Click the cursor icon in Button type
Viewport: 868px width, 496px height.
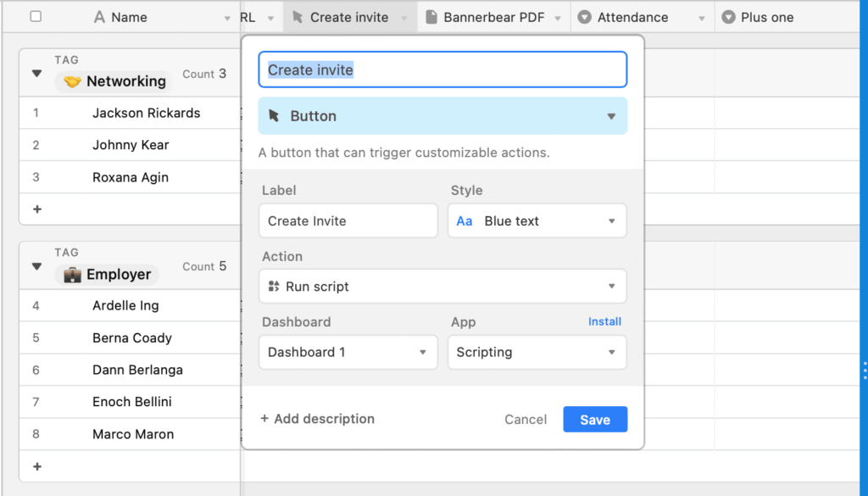point(274,115)
